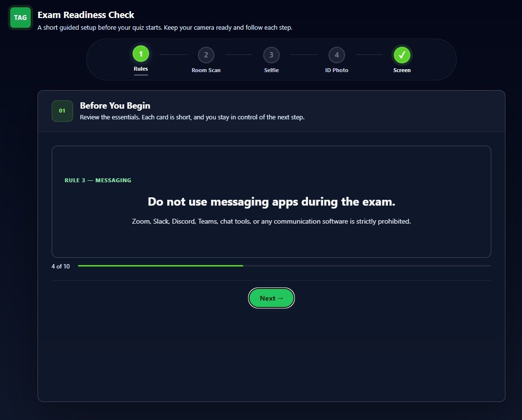Open the Selfie step label
522x420 pixels.
click(x=271, y=70)
